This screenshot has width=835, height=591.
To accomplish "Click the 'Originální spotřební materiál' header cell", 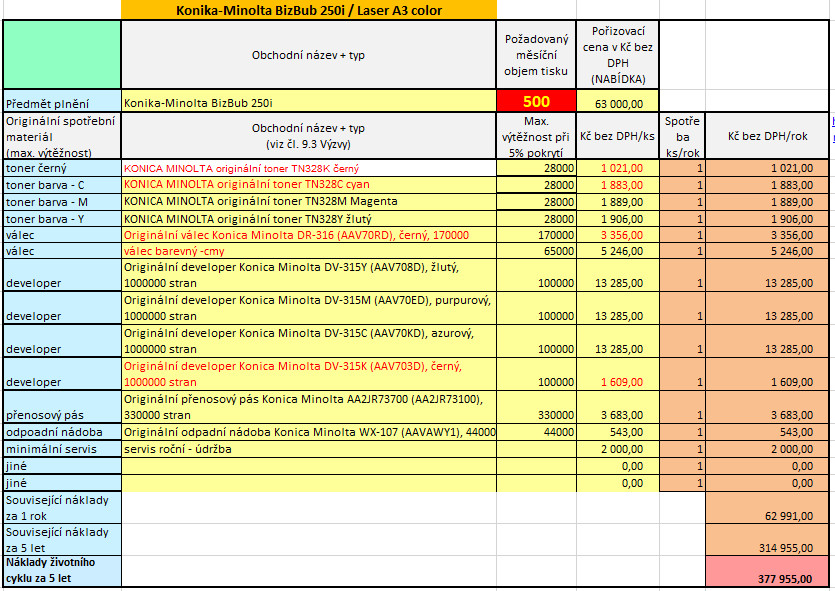I will 62,136.
